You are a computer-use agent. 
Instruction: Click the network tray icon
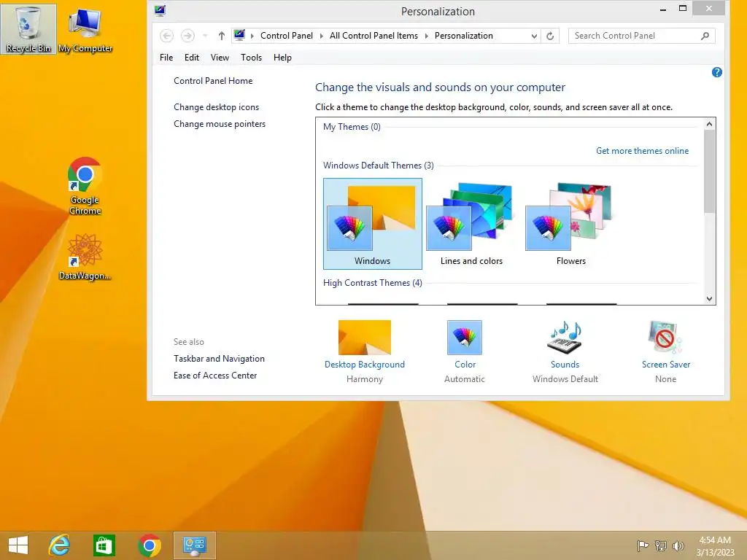tap(661, 545)
